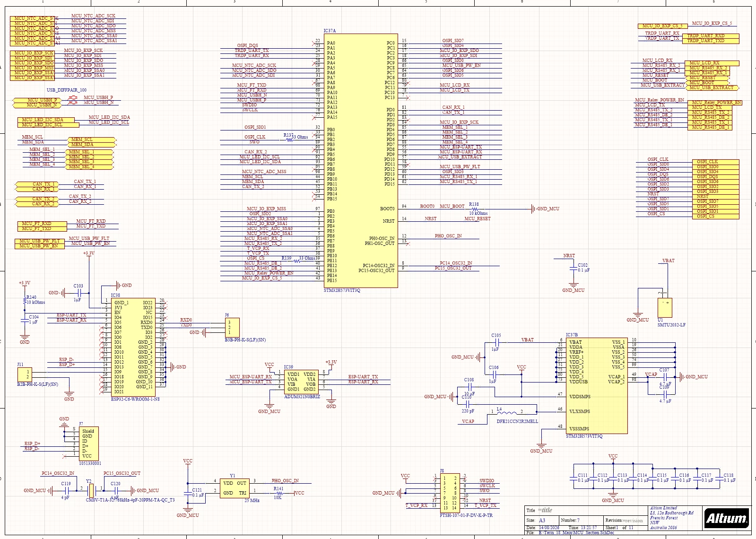Select the title block Revision field
The width and height of the screenshot is (756, 539).
click(x=625, y=520)
